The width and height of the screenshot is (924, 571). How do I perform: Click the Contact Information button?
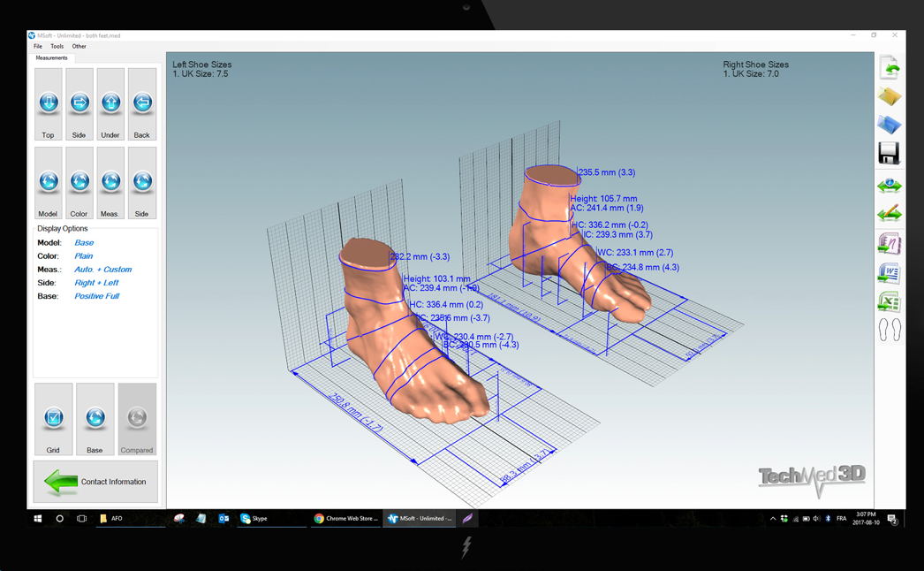(95, 482)
